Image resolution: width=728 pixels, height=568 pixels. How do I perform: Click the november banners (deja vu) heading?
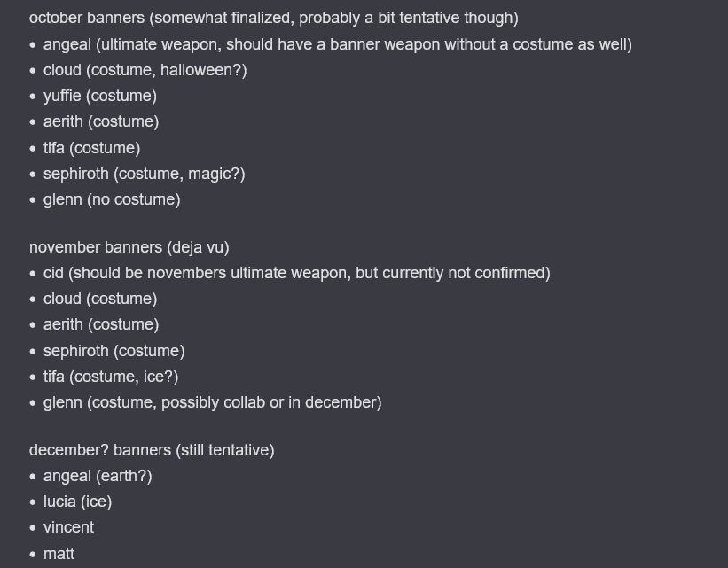pos(129,247)
